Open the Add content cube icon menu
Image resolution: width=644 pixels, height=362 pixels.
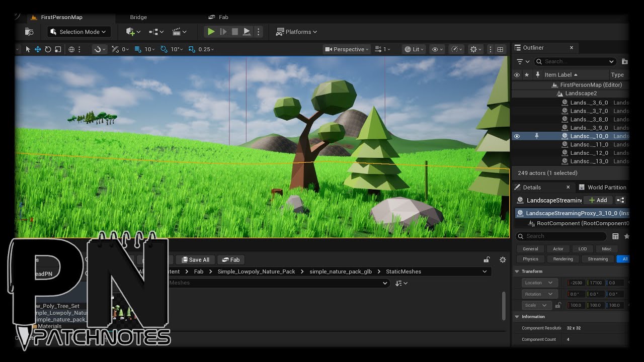[133, 32]
